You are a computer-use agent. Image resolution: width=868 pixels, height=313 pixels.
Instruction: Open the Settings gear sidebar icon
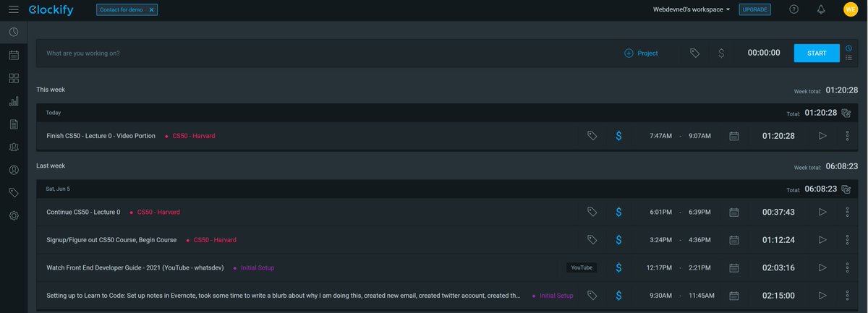click(14, 215)
